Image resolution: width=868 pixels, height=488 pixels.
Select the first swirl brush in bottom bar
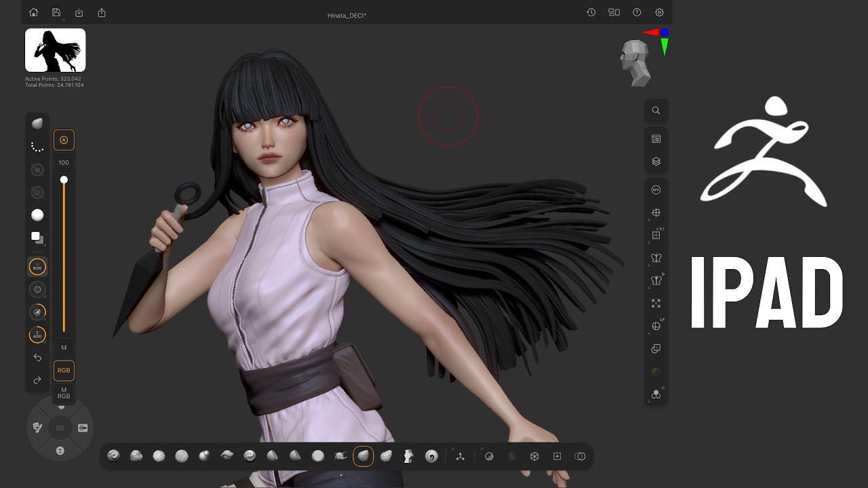tap(113, 456)
